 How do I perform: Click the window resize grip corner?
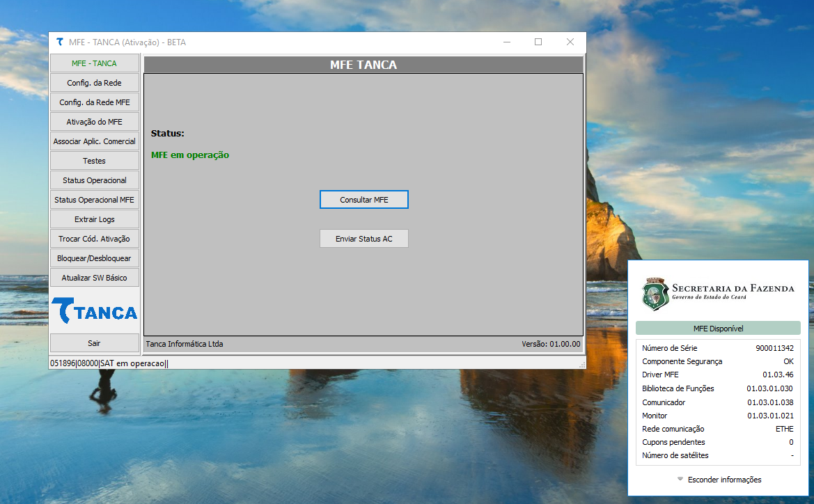[x=582, y=365]
